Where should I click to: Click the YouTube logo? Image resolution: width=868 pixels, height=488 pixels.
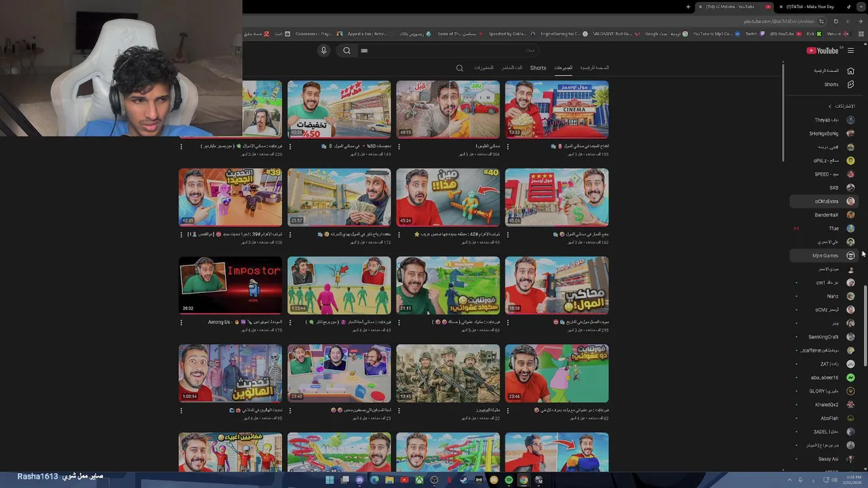[823, 50]
